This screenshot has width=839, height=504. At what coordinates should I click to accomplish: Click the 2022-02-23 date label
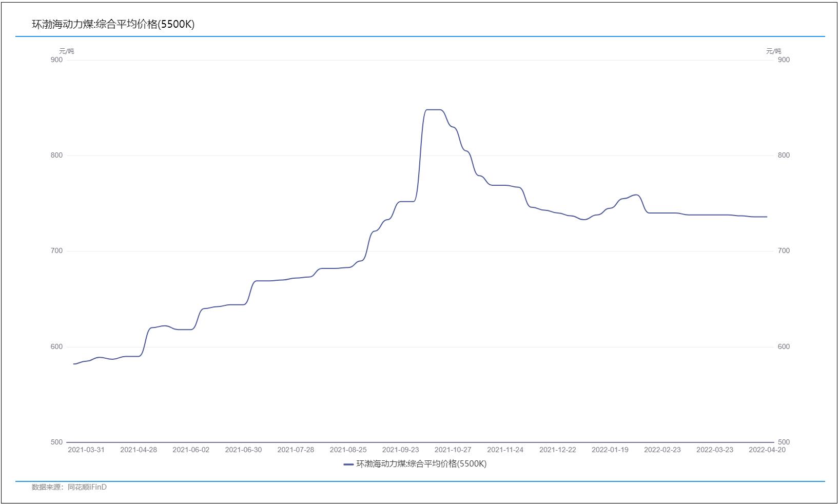point(662,450)
